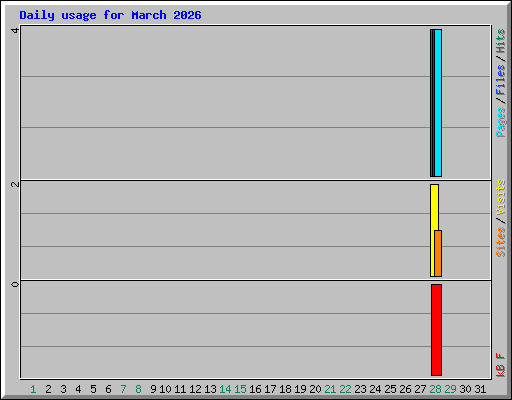Click day "19" on the x-axis
Viewport: 512px width, 400px height.
(300, 389)
